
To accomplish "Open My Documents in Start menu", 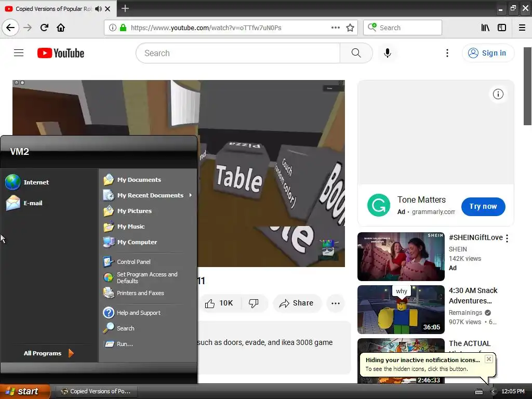I will 132,179.
